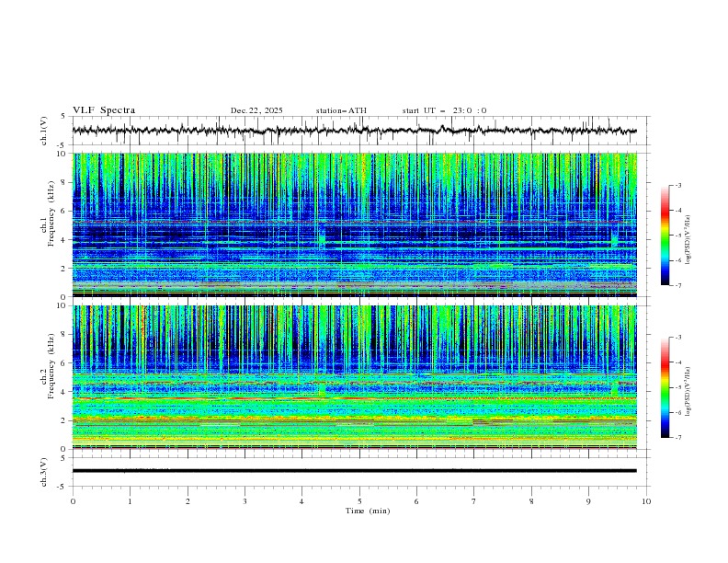
Task: Click the ch.1 spectrogram panel
Action: [354, 224]
